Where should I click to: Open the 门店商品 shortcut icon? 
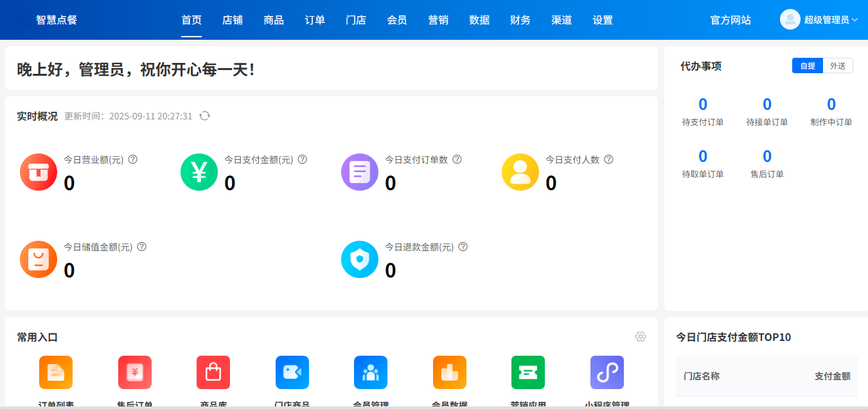tap(292, 372)
